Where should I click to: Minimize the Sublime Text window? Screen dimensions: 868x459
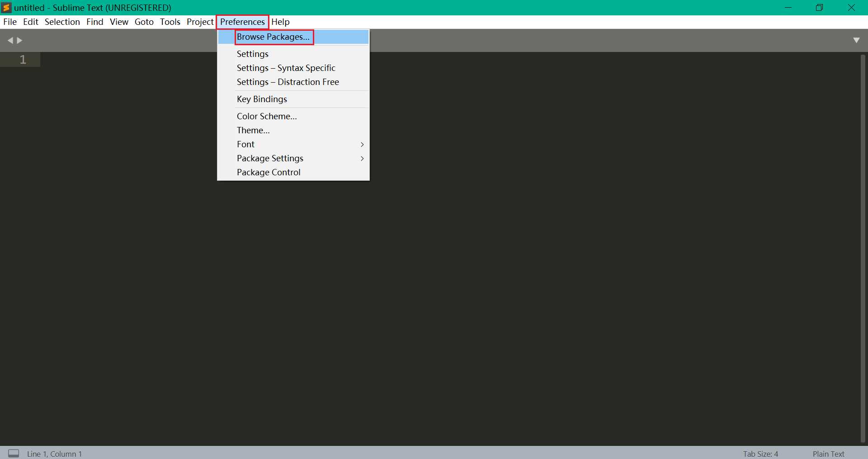coord(788,8)
